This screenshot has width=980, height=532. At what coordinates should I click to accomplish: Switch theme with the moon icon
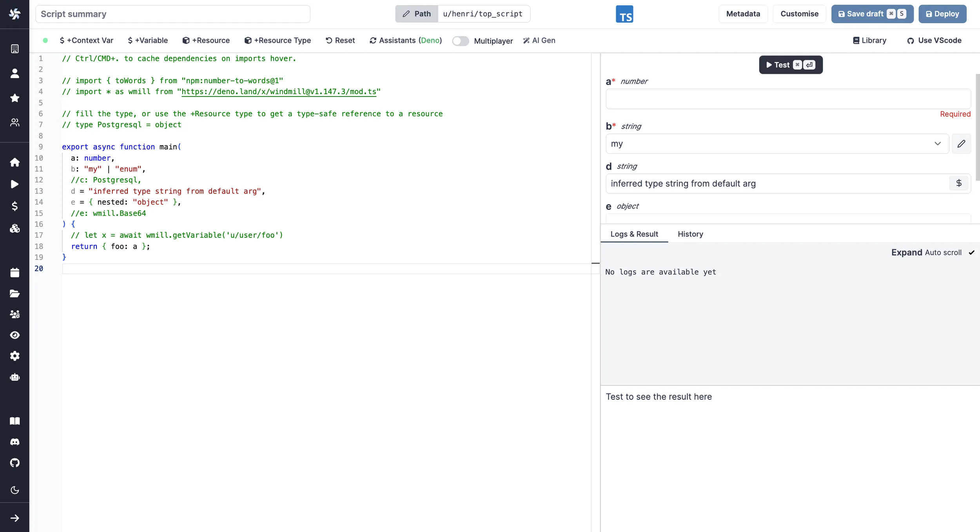pyautogui.click(x=15, y=490)
